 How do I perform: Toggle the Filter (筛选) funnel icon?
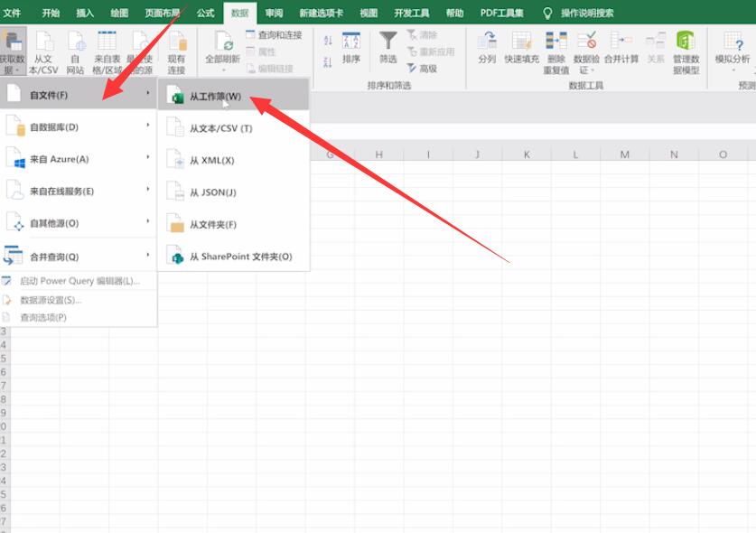(388, 47)
